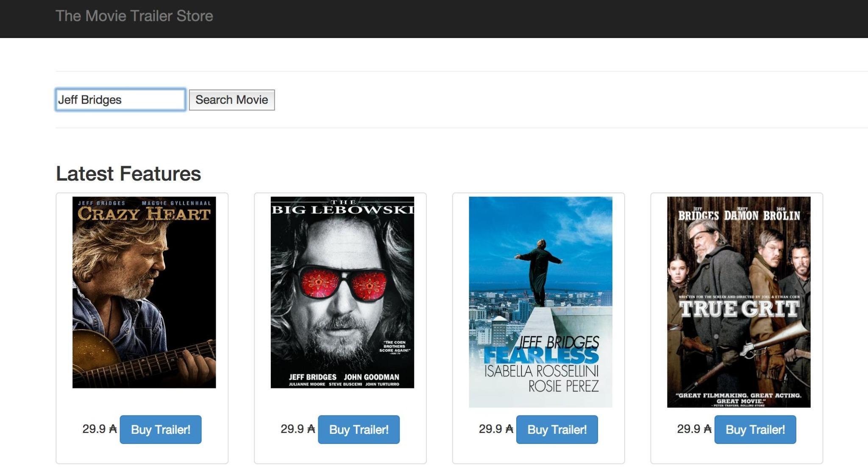
Task: Buy Trailer for Fearless
Action: click(x=557, y=430)
